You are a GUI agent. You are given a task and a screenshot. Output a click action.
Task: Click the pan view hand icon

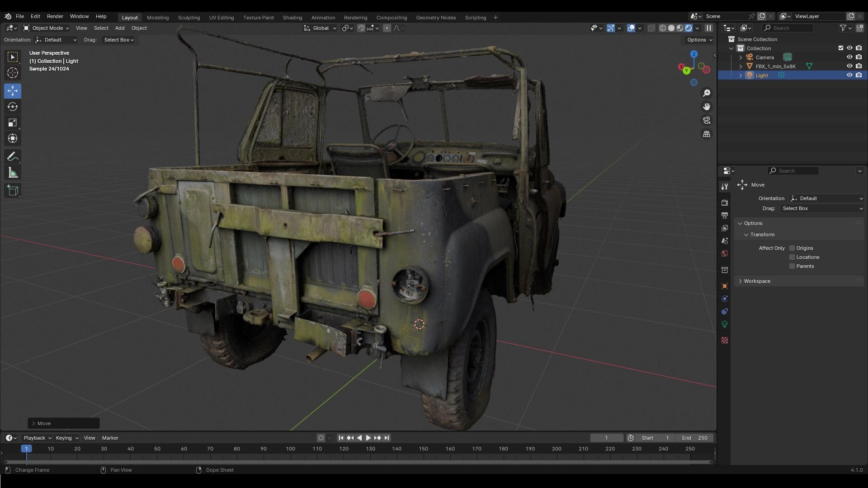coord(707,107)
